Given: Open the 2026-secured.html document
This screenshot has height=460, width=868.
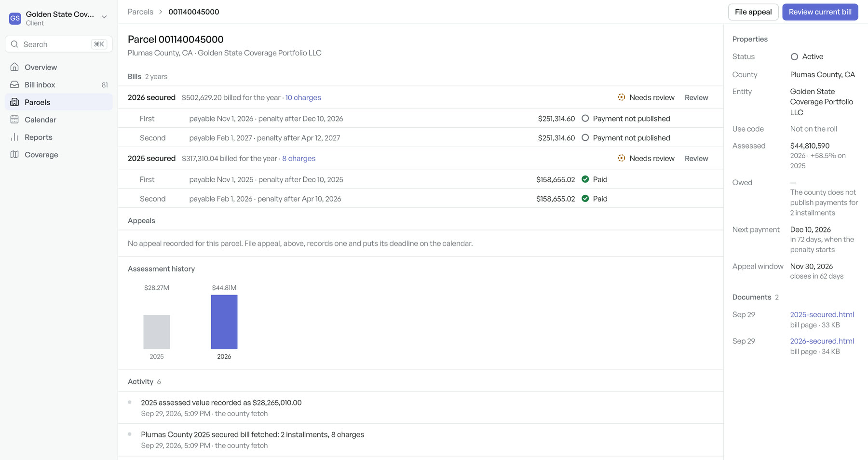Looking at the screenshot, I should point(822,341).
